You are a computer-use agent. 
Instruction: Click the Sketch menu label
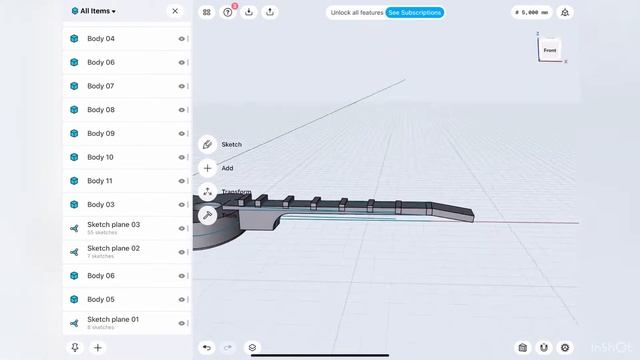pyautogui.click(x=231, y=144)
